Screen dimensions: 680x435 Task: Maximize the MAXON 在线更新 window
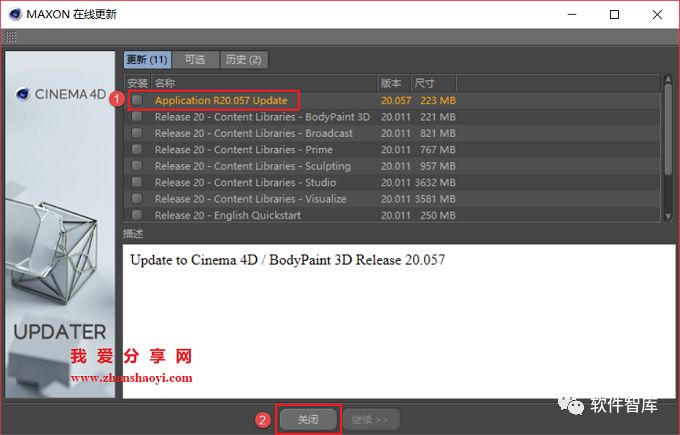614,14
